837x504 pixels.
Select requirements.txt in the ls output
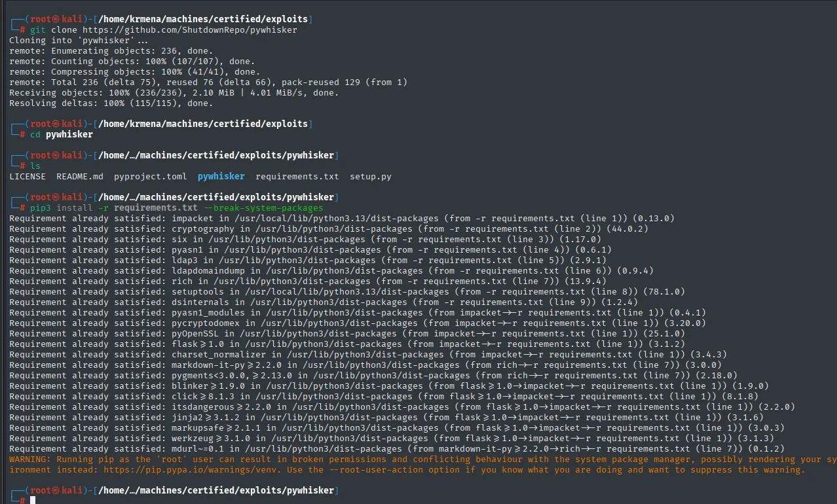pyautogui.click(x=297, y=176)
